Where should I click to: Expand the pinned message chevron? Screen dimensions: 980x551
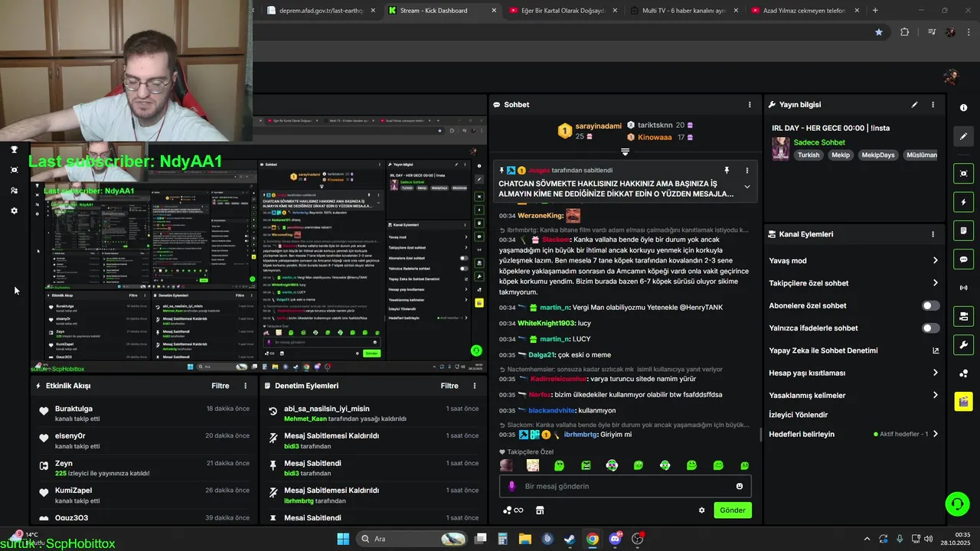[747, 187]
